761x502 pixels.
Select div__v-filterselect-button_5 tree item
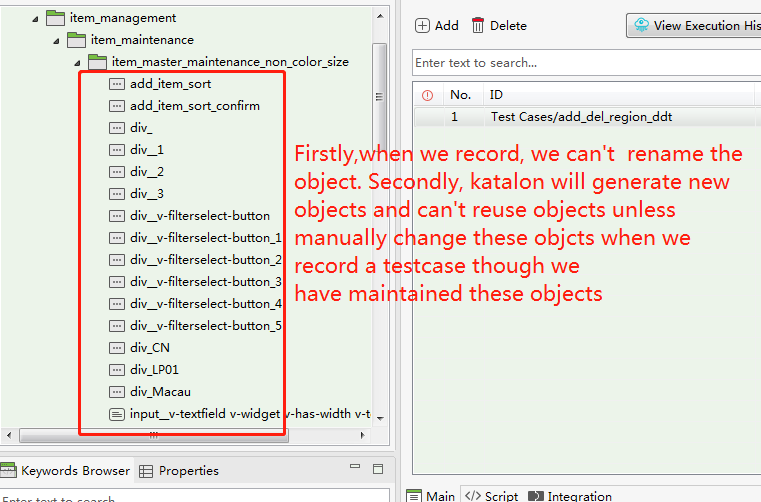pos(206,326)
